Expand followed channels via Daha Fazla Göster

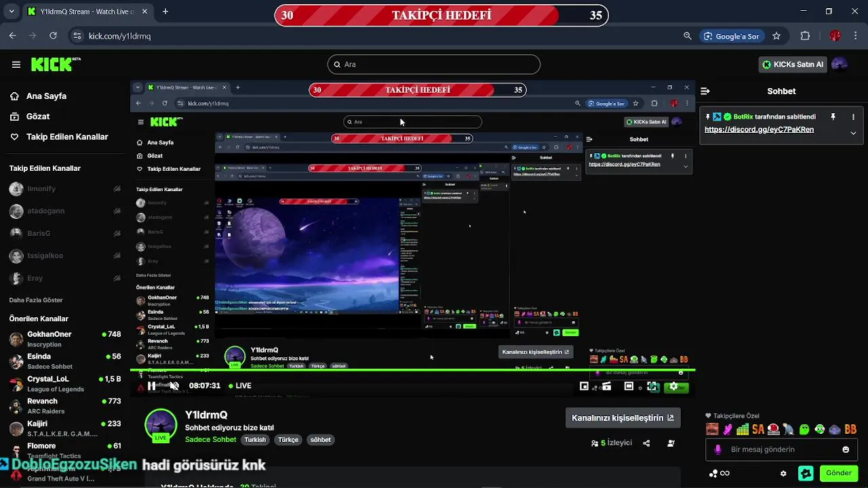click(x=36, y=300)
